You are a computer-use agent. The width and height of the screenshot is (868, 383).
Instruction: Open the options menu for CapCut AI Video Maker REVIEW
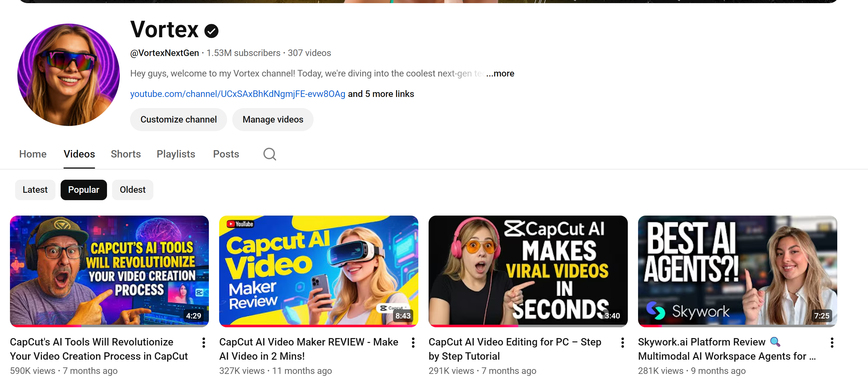coord(413,343)
